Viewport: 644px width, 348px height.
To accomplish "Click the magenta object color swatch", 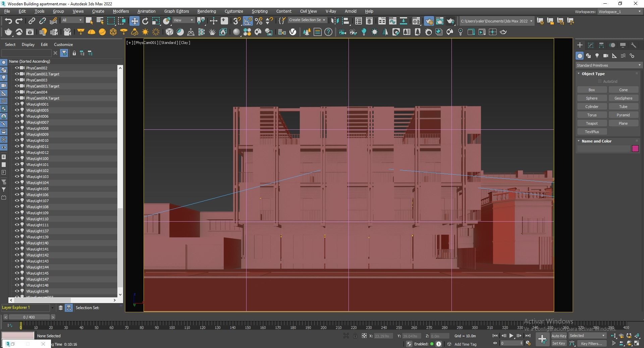I will pyautogui.click(x=635, y=149).
